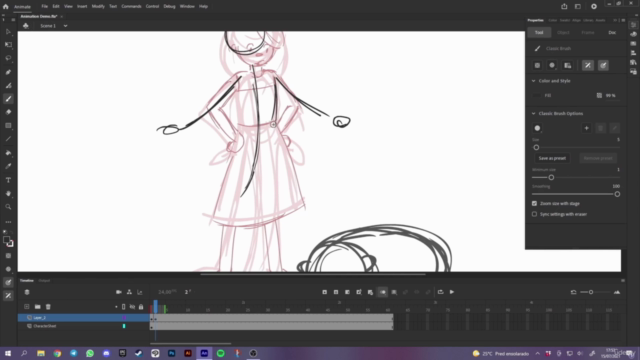Select the Text tool
This screenshot has width=640, height=360.
(x=8, y=180)
